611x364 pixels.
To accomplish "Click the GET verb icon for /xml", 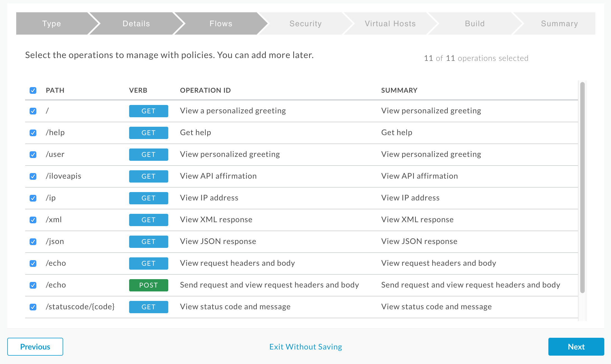I will tap(148, 220).
